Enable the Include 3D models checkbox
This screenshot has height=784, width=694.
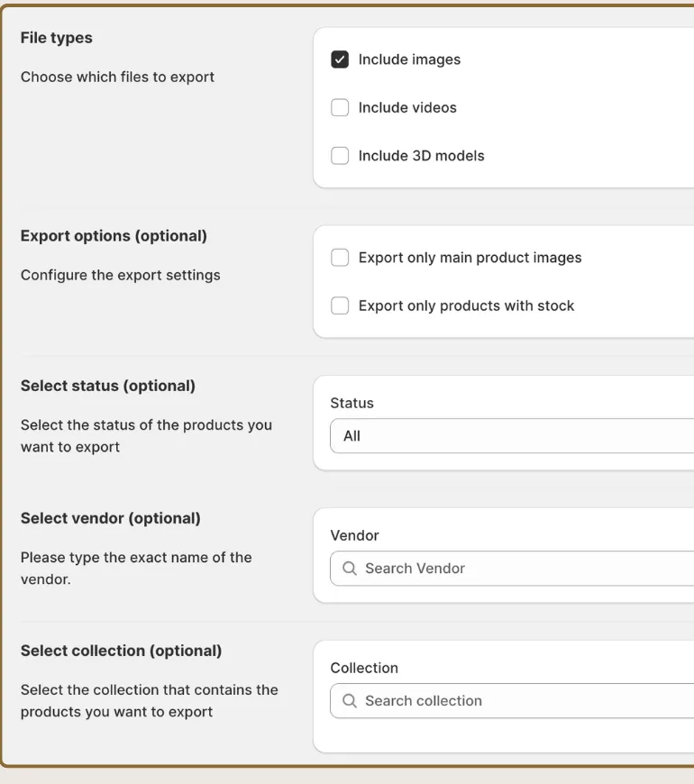pos(340,156)
